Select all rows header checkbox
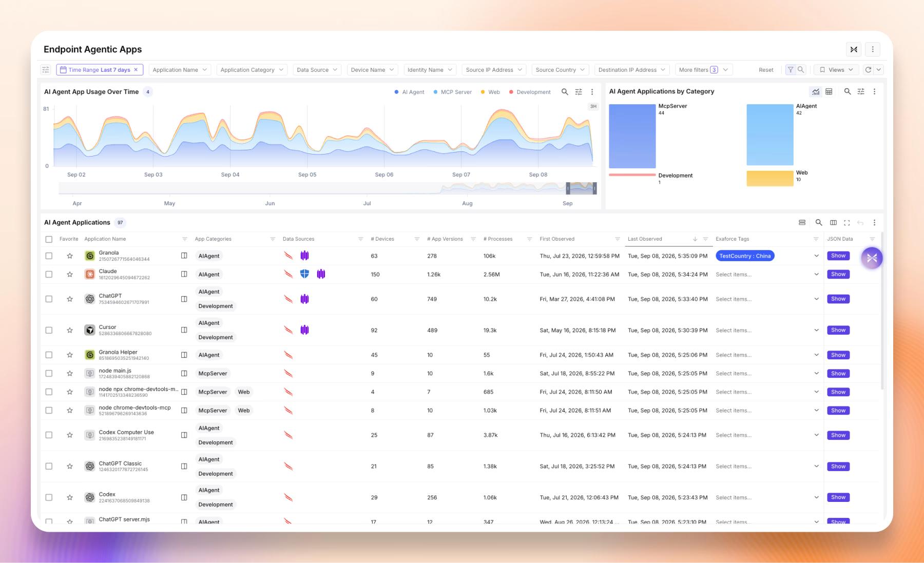 [x=49, y=239]
